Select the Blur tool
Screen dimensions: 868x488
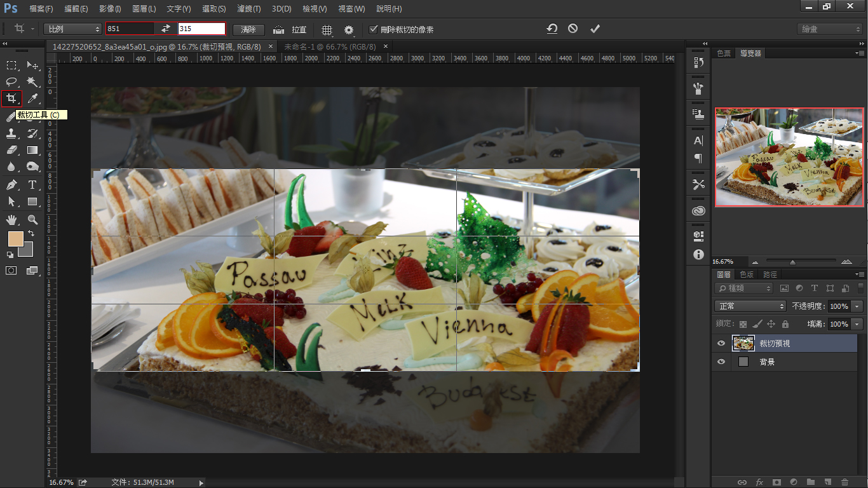tap(11, 167)
